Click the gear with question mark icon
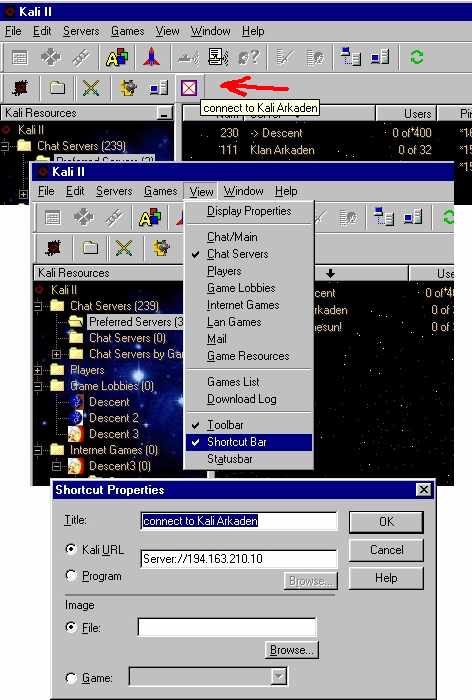Viewport: 472px width, 700px height. tap(248, 57)
